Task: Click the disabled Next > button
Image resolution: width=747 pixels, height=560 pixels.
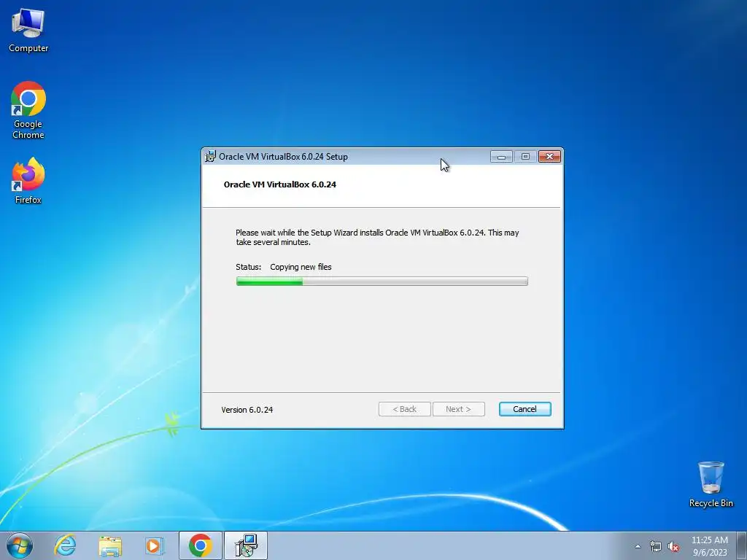Action: (x=459, y=409)
